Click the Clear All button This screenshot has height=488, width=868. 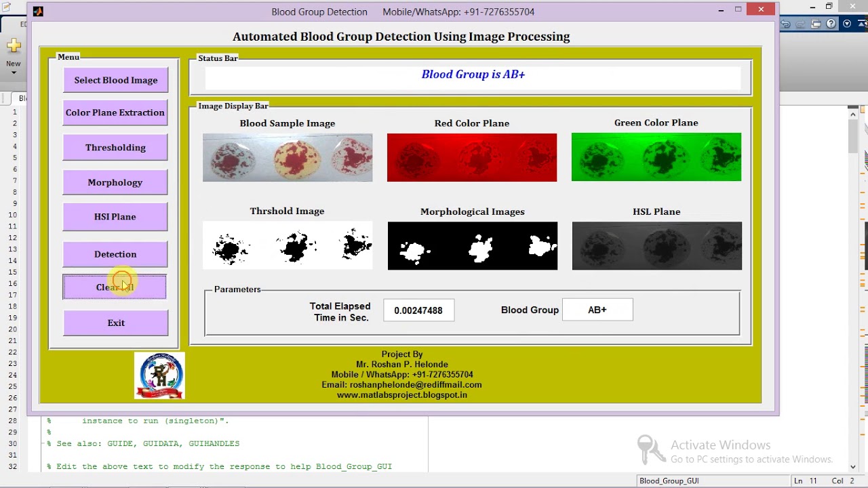(115, 287)
